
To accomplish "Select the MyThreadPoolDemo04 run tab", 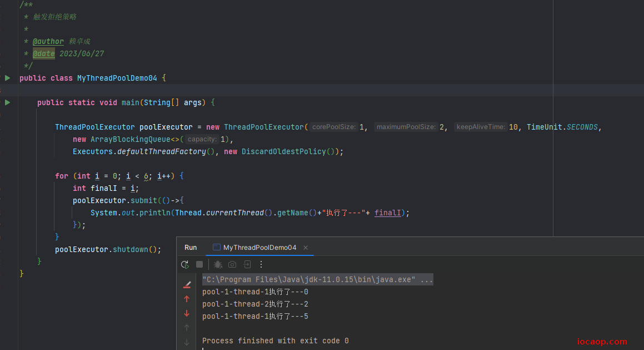I will 259,248.
